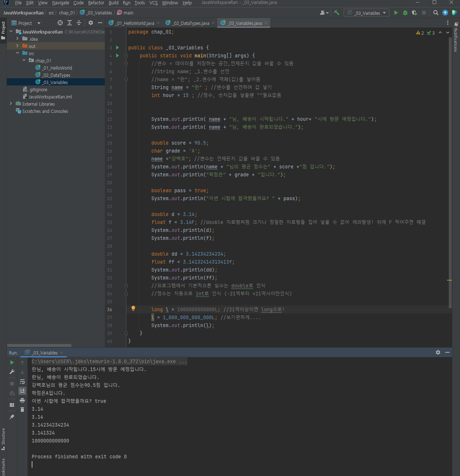Expand External Libraries node
Image resolution: width=460 pixels, height=476 pixels.
tap(11, 103)
